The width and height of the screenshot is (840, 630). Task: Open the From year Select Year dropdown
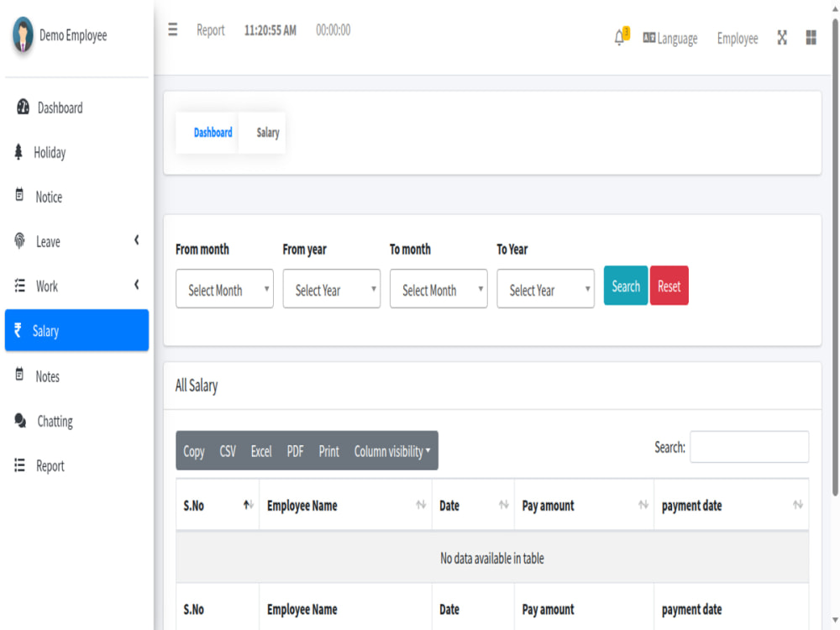tap(332, 289)
